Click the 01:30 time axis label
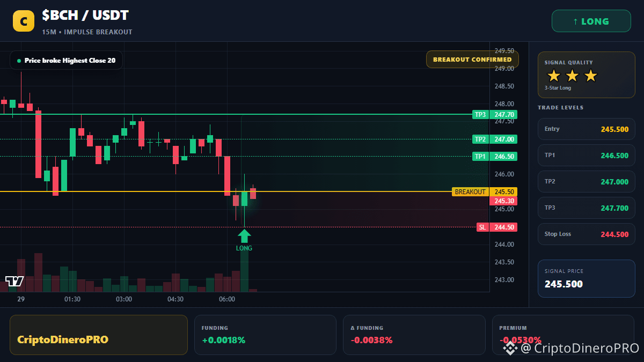644x362 pixels. click(72, 299)
